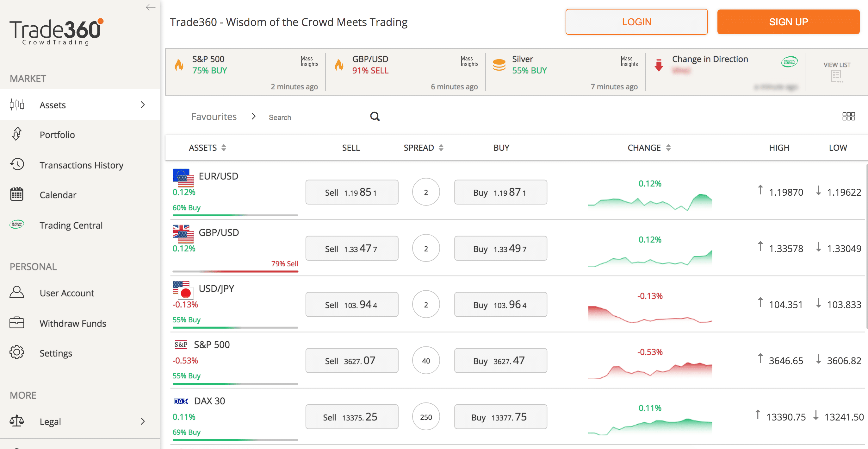Image resolution: width=868 pixels, height=449 pixels.
Task: Click the Portfolio arrows icon
Action: coord(17,134)
